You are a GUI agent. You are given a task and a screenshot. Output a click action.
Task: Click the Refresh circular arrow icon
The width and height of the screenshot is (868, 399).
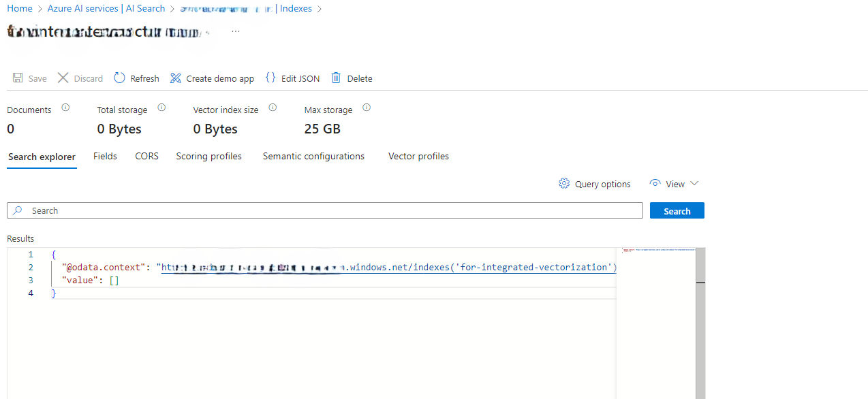[119, 78]
